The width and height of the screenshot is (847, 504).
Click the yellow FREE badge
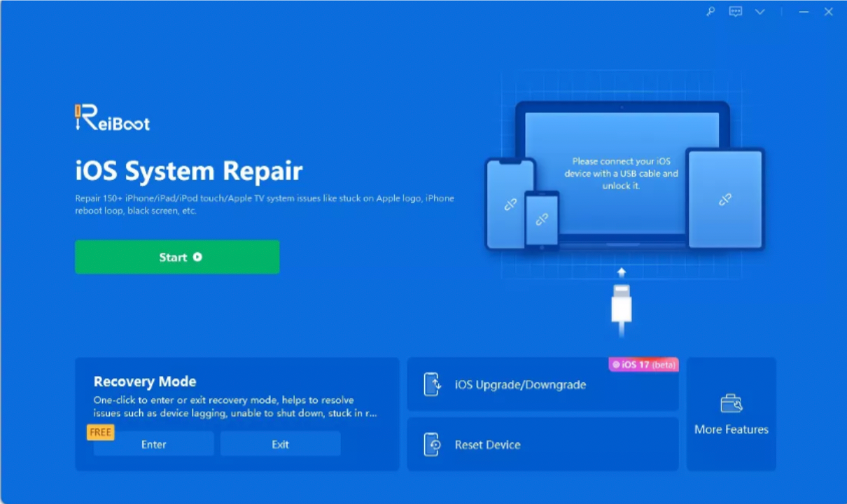tap(100, 433)
